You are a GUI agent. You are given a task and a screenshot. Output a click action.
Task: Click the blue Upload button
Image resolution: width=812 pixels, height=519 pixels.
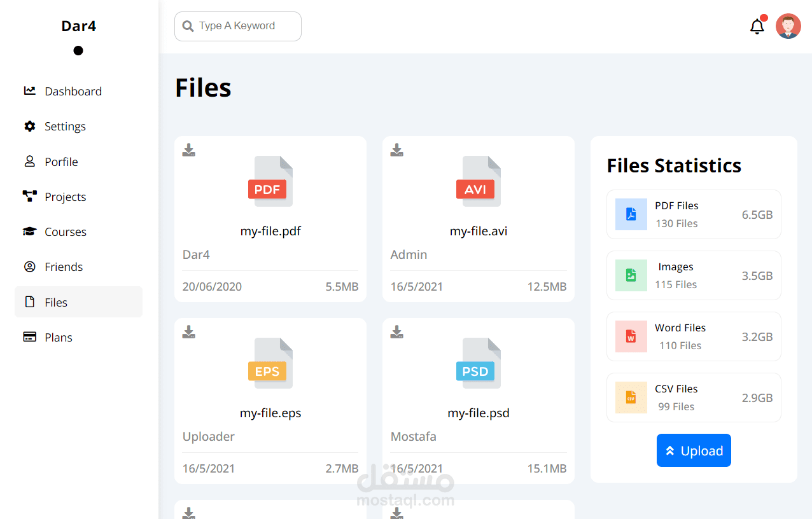pos(694,450)
